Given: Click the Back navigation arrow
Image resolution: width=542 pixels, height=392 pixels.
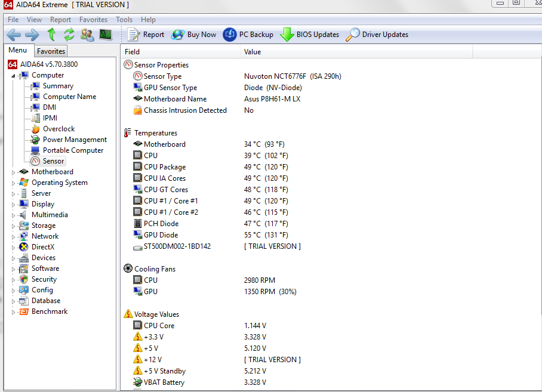Looking at the screenshot, I should point(14,35).
